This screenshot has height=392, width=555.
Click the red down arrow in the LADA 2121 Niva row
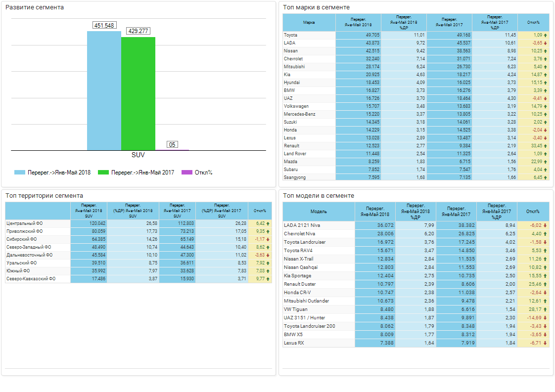(545, 225)
